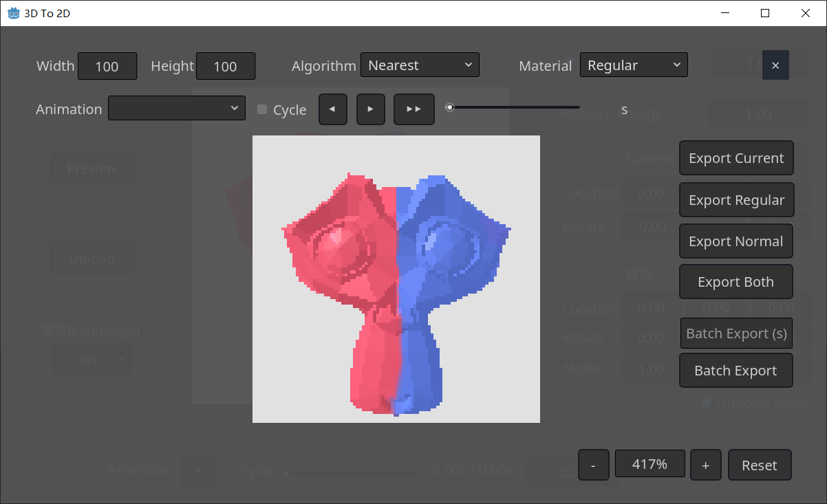Image resolution: width=827 pixels, height=504 pixels.
Task: Fast forward the animation
Action: 414,109
